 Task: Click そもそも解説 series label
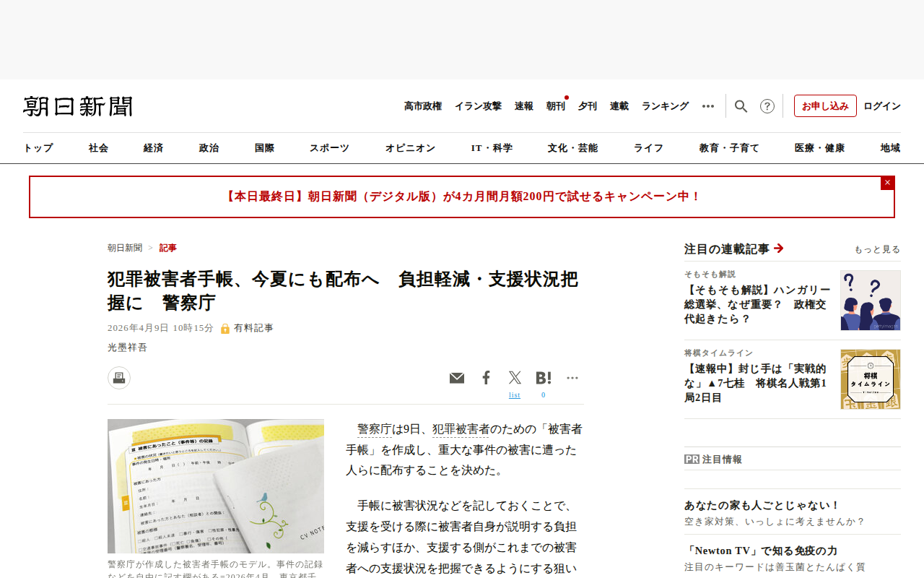[710, 275]
